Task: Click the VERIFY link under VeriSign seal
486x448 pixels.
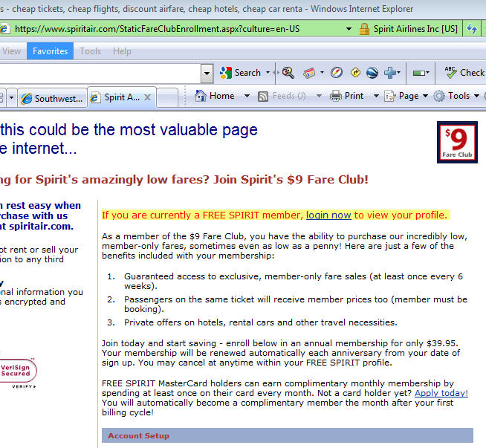Action: pyautogui.click(x=24, y=386)
